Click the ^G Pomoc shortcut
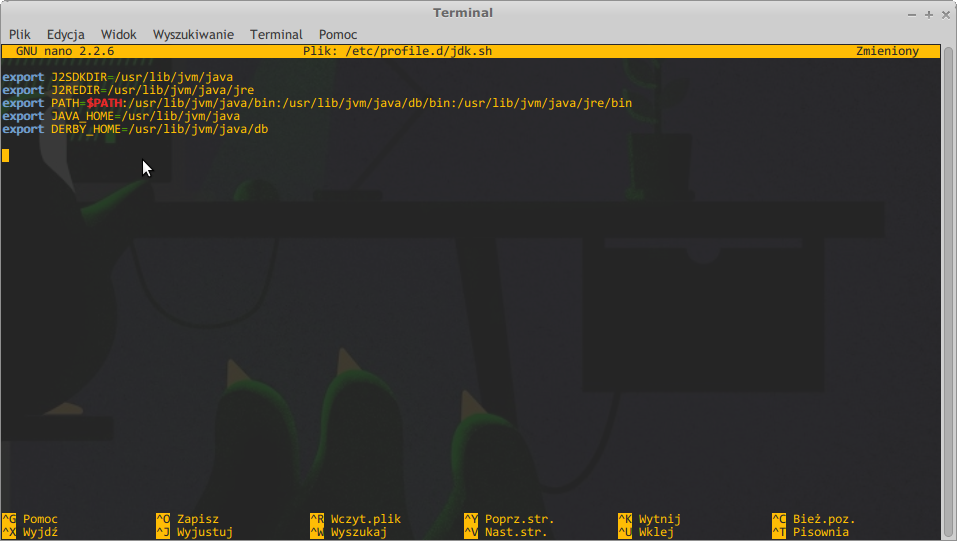The image size is (957, 541). pos(30,519)
